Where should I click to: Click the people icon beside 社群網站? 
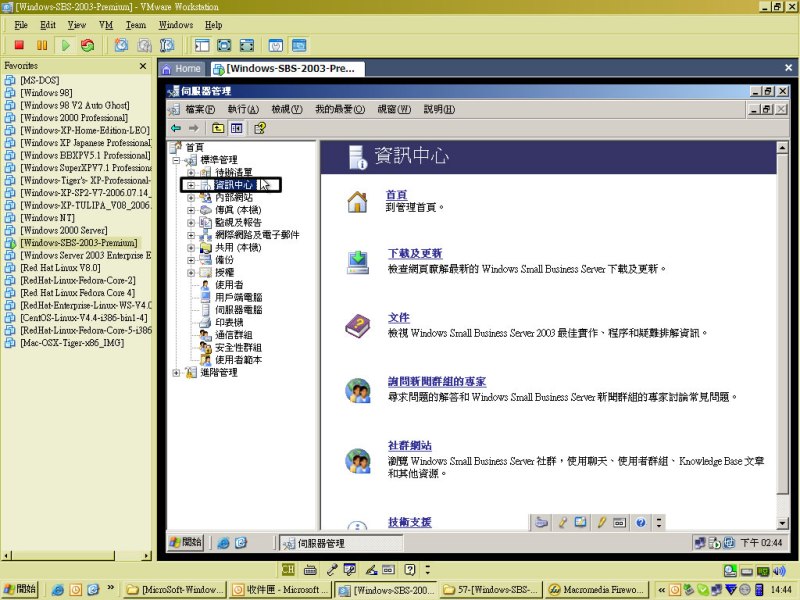[358, 461]
